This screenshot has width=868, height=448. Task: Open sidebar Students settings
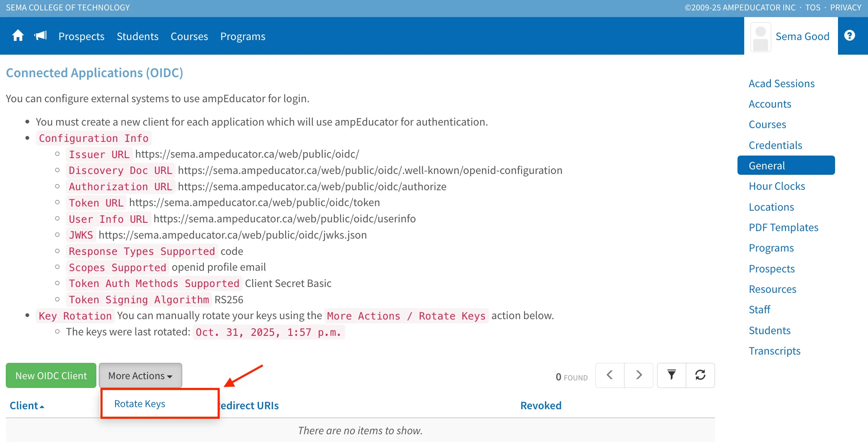pyautogui.click(x=769, y=330)
